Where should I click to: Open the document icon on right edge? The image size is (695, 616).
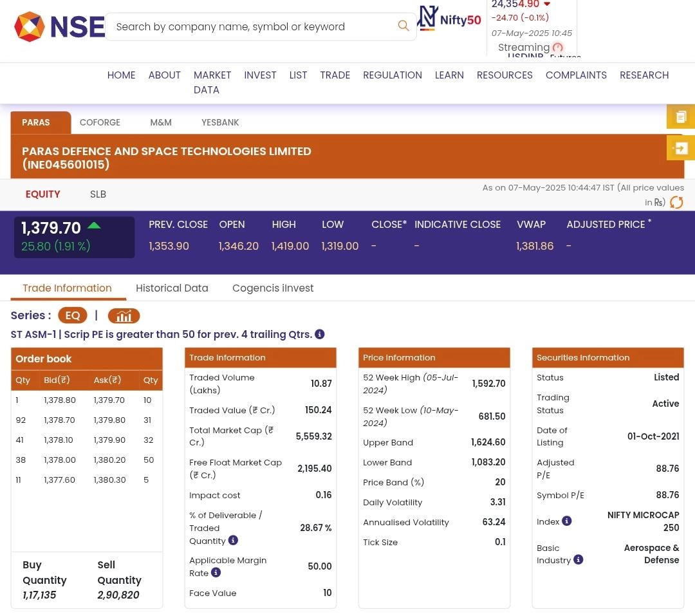(681, 117)
